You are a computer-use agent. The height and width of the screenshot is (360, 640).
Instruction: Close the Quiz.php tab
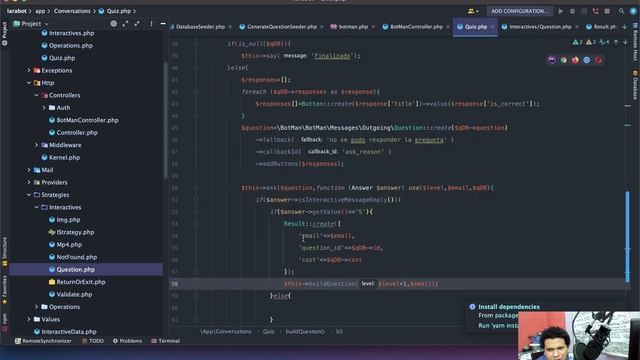[x=492, y=27]
